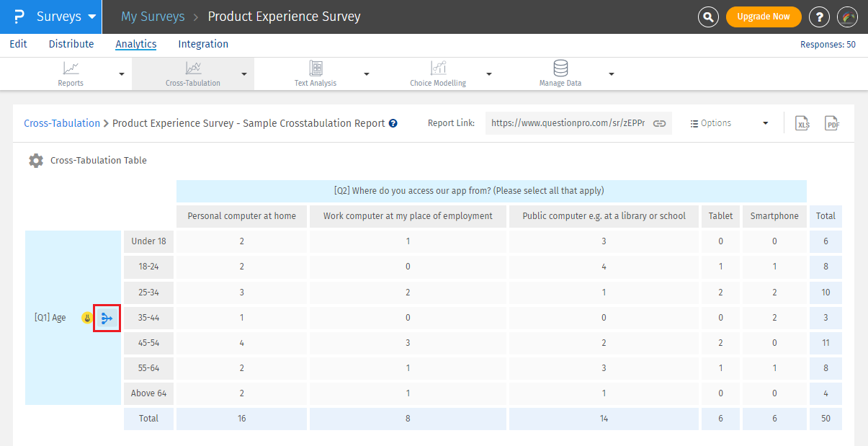The width and height of the screenshot is (868, 446).
Task: Open the Text Analysis section
Action: (315, 73)
